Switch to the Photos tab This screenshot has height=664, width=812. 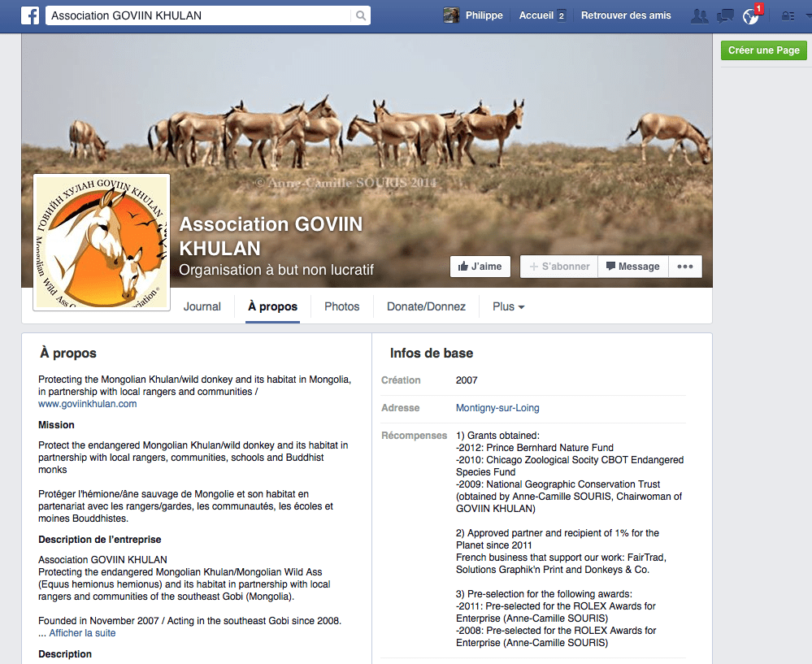(341, 306)
